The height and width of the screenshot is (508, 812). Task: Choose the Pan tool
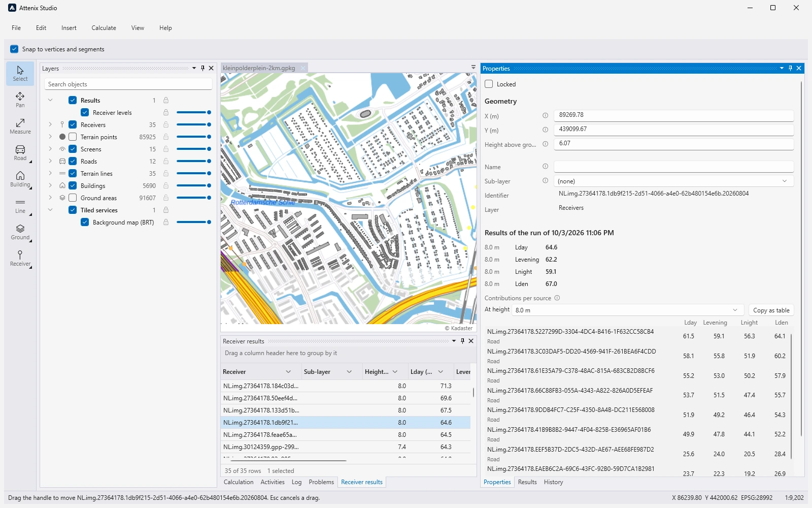point(20,100)
